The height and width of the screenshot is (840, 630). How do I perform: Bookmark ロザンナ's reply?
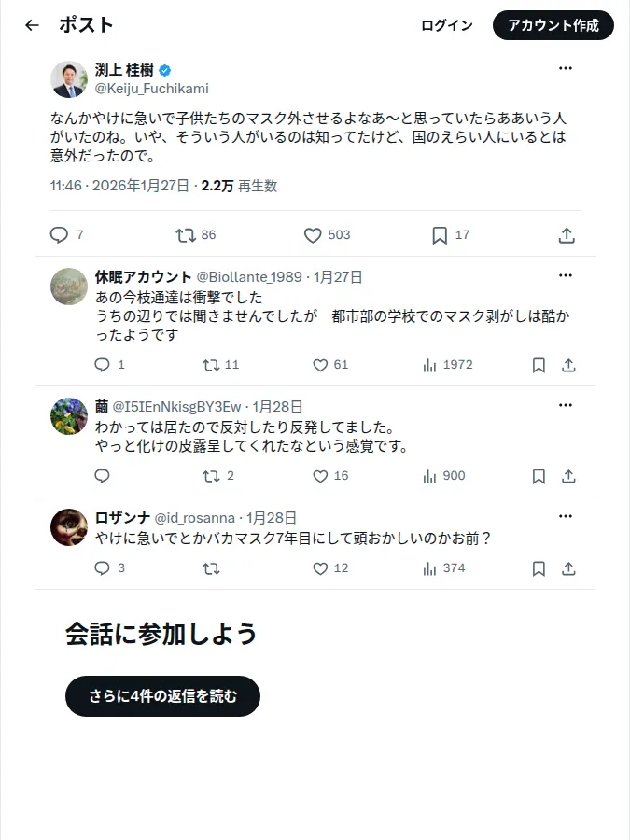539,568
